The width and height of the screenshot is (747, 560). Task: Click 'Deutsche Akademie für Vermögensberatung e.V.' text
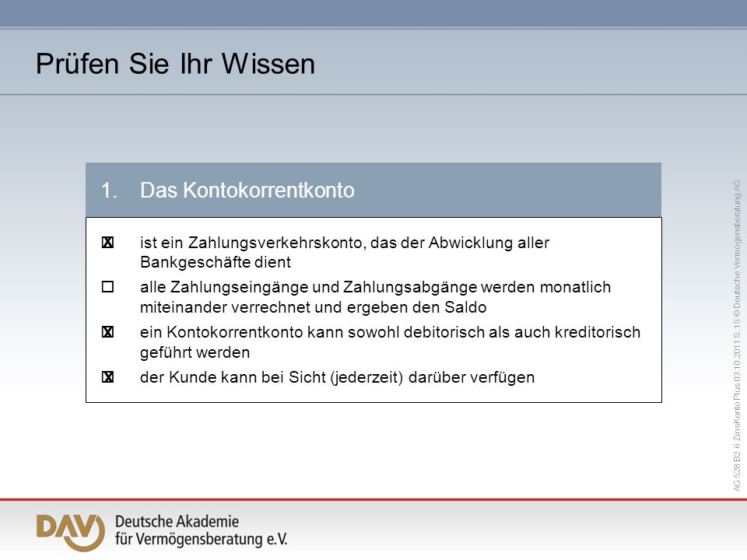[201, 530]
